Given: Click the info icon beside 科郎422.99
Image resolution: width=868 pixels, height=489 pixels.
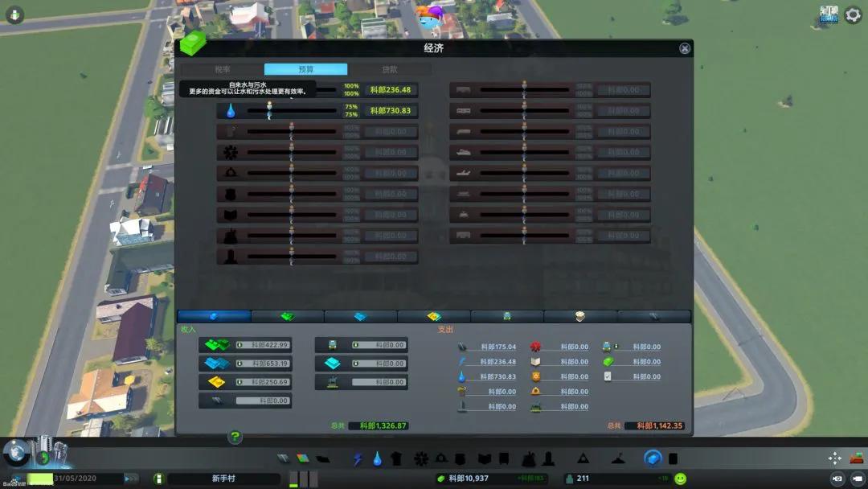Looking at the screenshot, I should point(240,345).
